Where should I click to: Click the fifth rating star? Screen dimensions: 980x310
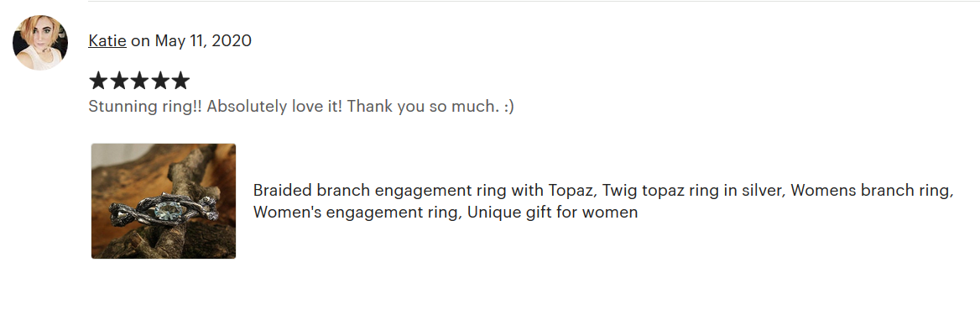coord(180,80)
